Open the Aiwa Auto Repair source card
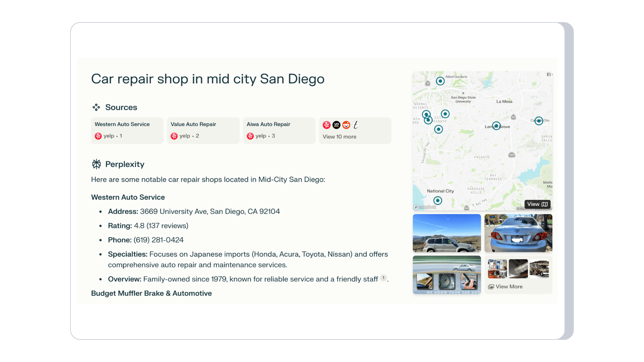This screenshot has width=644, height=362. click(x=279, y=130)
